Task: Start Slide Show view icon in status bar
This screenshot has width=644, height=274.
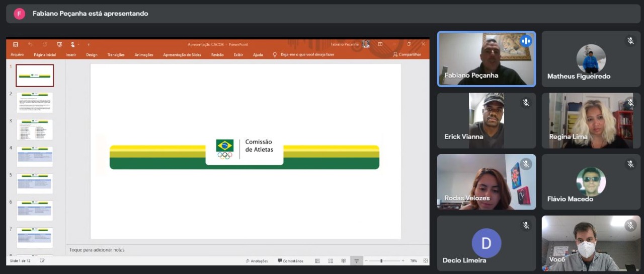Action: (356, 261)
